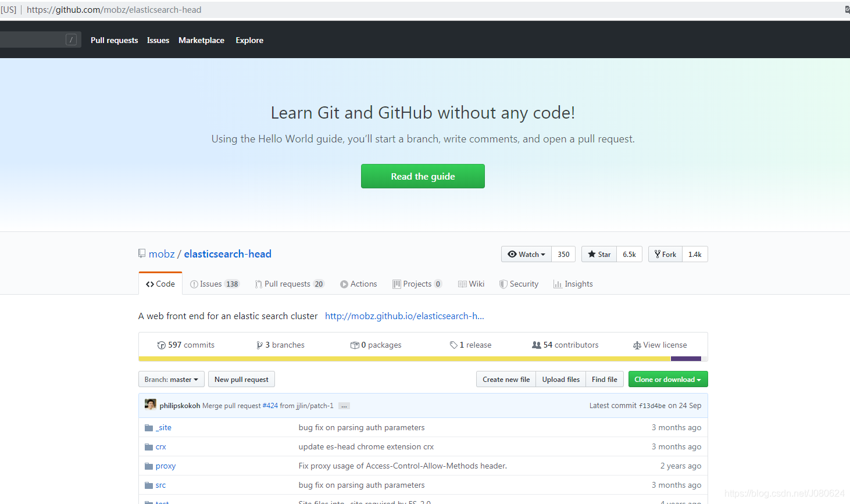Image resolution: width=850 pixels, height=504 pixels.
Task: Open the Issues tab with 138
Action: (215, 284)
